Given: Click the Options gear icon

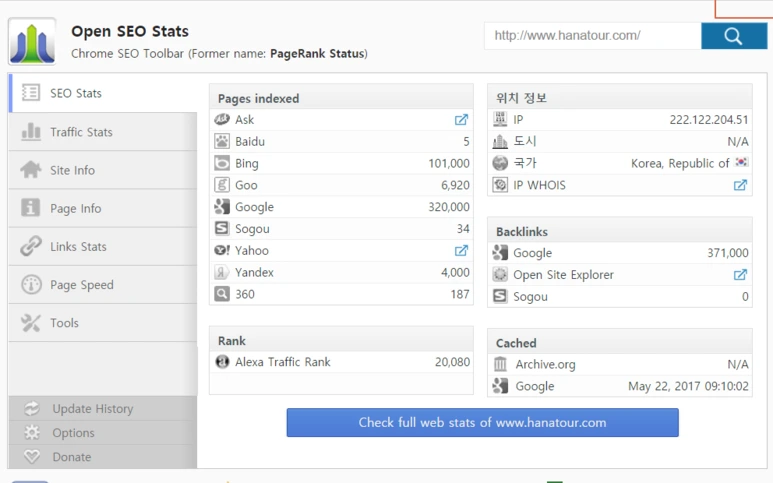Looking at the screenshot, I should (x=32, y=433).
